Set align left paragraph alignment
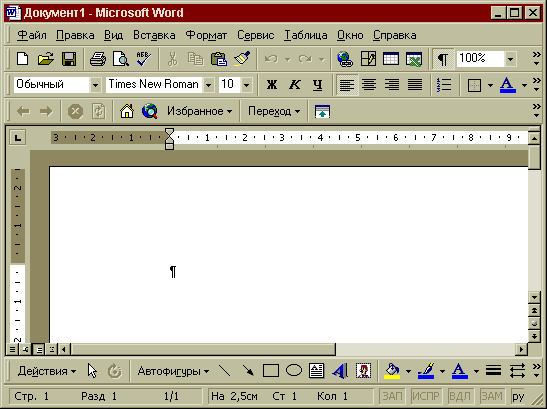This screenshot has width=547, height=409. click(347, 84)
